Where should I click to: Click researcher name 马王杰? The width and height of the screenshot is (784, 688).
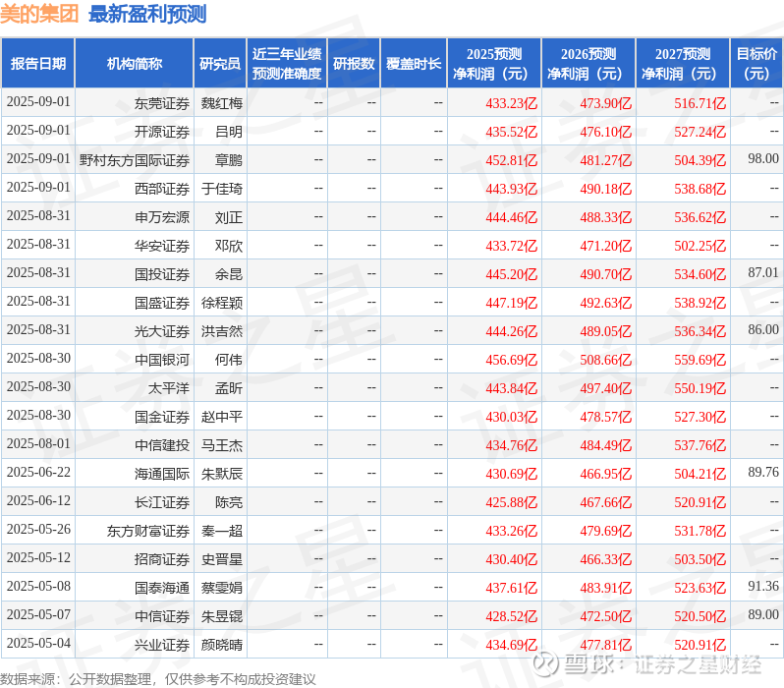click(221, 446)
